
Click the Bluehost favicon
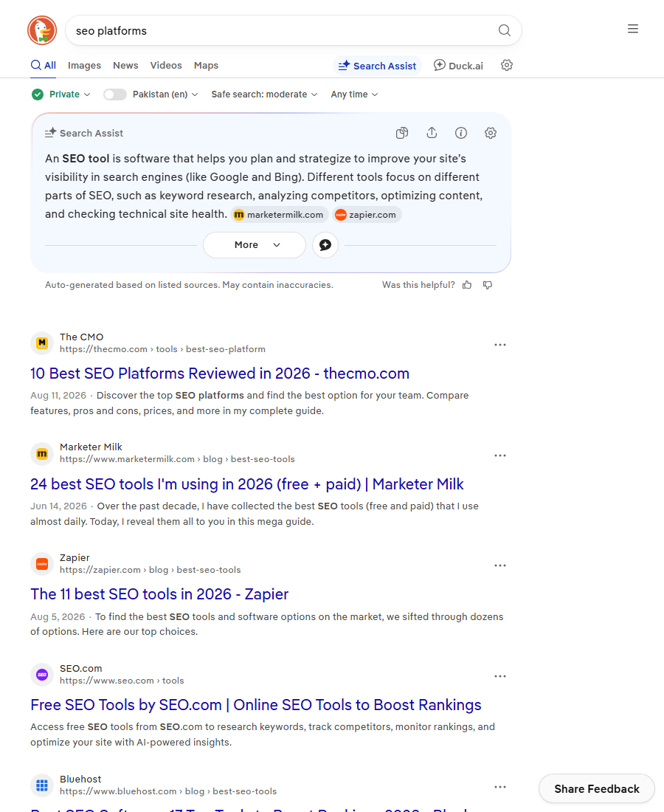click(42, 785)
